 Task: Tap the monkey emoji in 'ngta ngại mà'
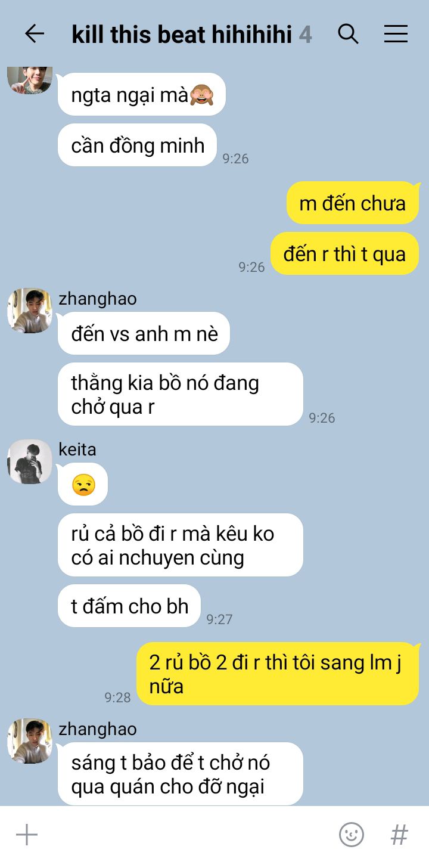(201, 94)
